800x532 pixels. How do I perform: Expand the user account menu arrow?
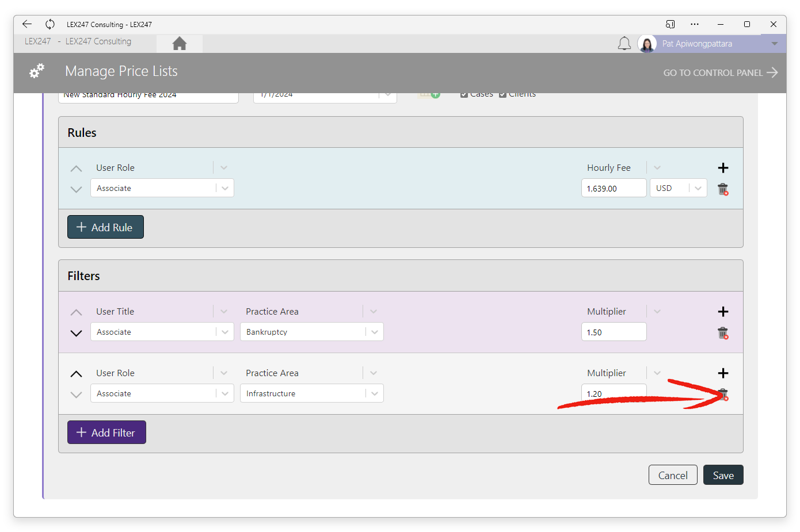[x=775, y=44]
